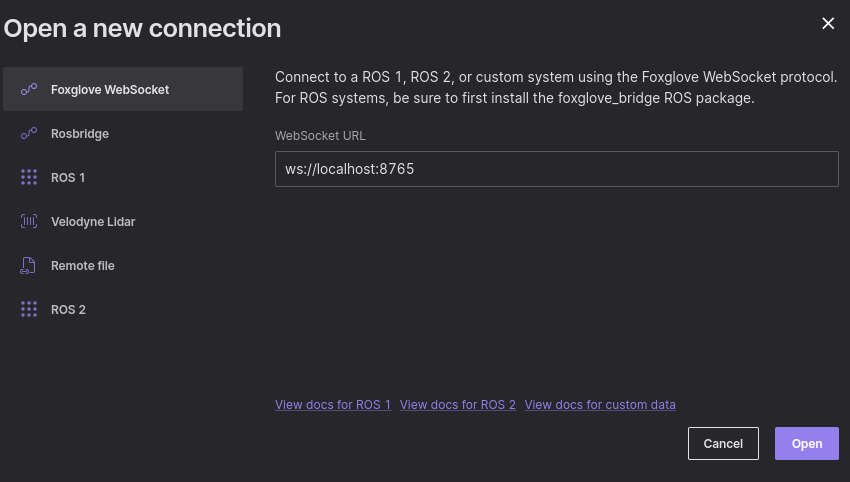
Task: Select Foxglove WebSocket source label
Action: tap(110, 89)
